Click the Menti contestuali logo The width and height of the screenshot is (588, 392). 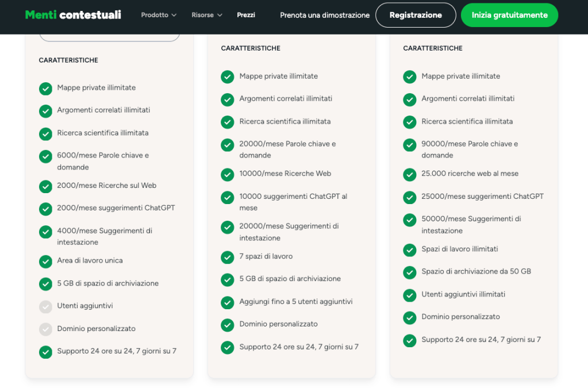[73, 15]
